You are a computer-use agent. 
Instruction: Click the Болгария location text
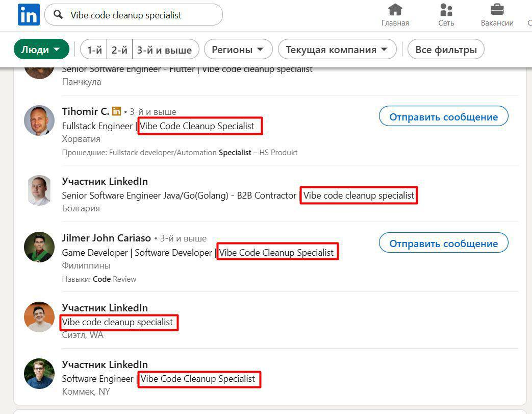[x=81, y=208]
